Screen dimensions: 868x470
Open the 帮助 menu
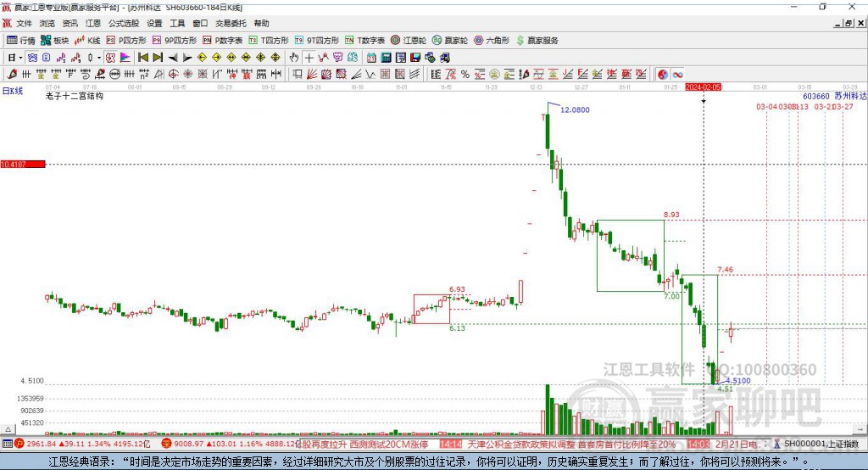click(x=261, y=23)
